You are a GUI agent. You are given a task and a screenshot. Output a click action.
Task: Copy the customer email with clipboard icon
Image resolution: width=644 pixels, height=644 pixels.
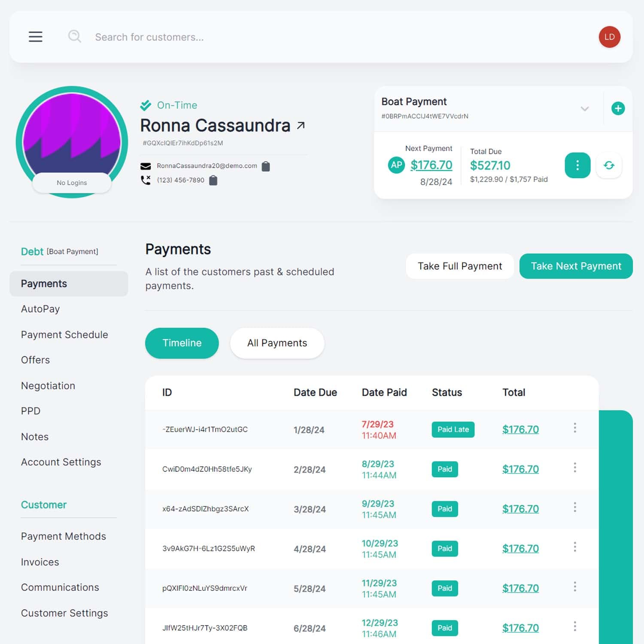pos(266,166)
